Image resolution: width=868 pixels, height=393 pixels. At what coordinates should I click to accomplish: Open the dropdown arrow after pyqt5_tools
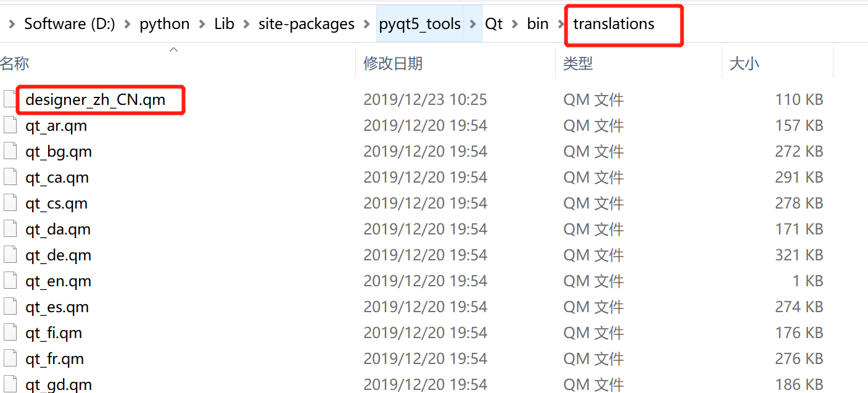click(x=474, y=23)
